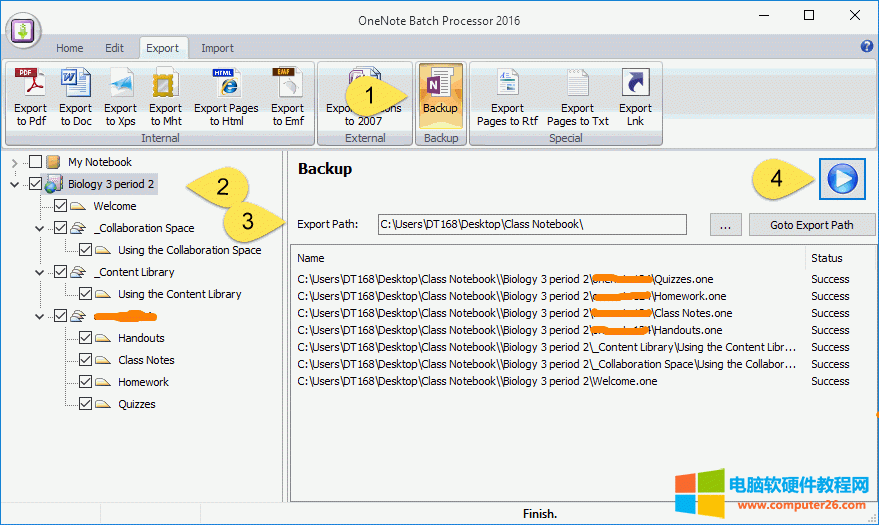Click into the Export Path field
The image size is (879, 525).
pyautogui.click(x=531, y=225)
